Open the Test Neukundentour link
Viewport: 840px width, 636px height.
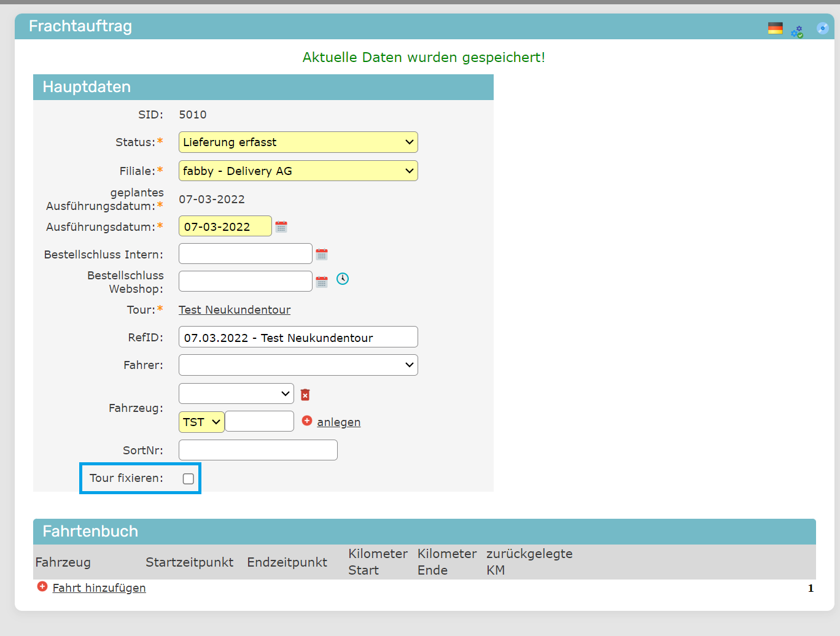pyautogui.click(x=235, y=310)
